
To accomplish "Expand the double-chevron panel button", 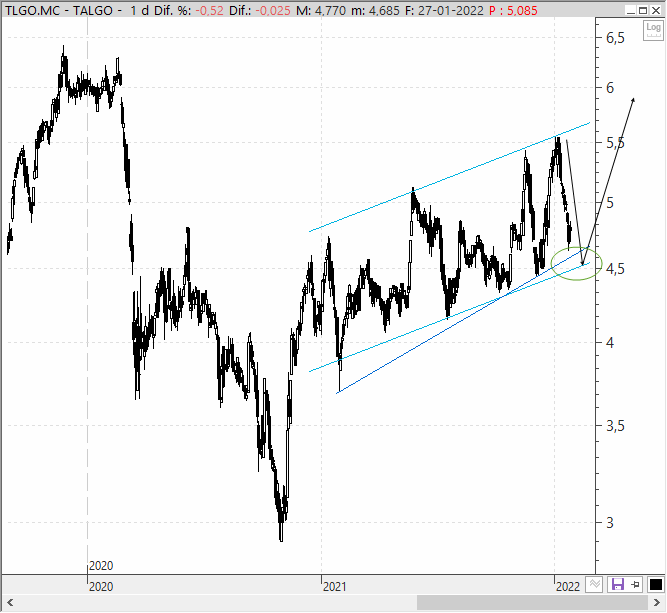I will pos(594,585).
